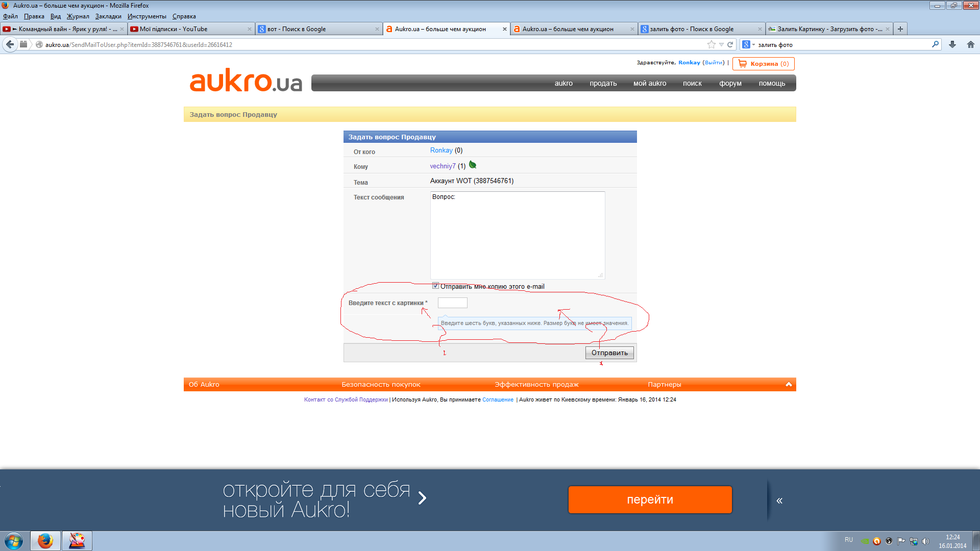Viewport: 980px width, 551px height.
Task: Click the clock showing 12:24
Action: tap(952, 537)
